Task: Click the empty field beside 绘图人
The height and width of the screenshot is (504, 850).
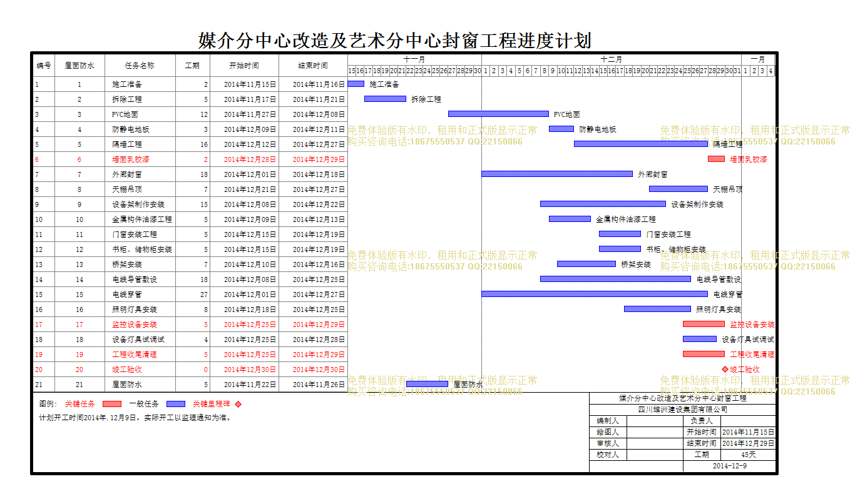Action: (655, 432)
